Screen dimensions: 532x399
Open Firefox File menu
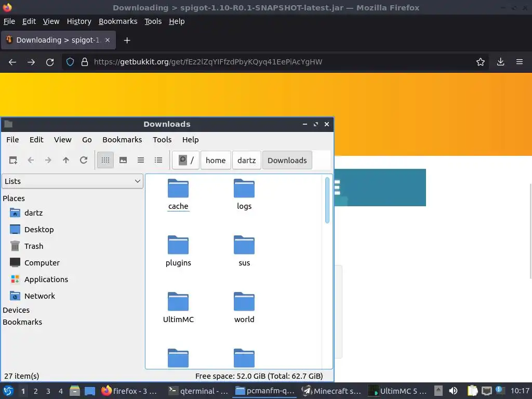9,21
